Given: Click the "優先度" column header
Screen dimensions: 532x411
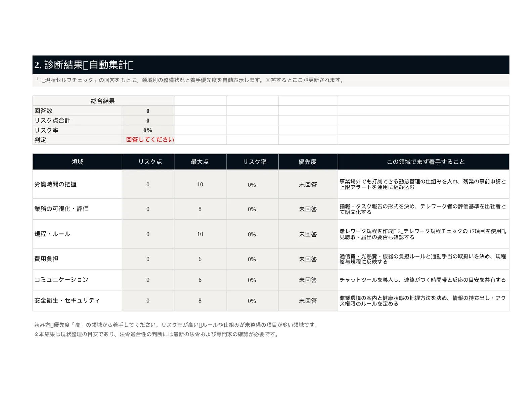Looking at the screenshot, I should pos(308,162).
